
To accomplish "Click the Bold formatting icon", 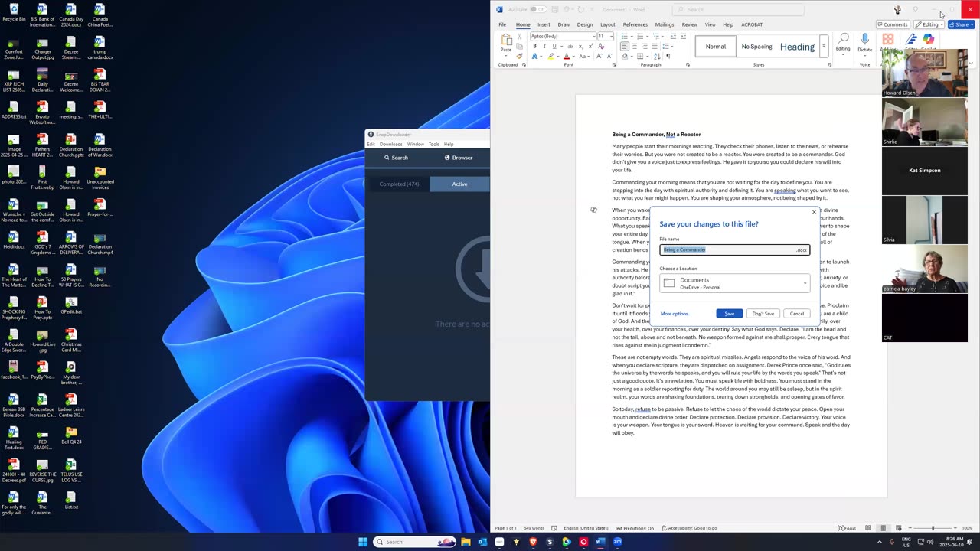I will [534, 46].
